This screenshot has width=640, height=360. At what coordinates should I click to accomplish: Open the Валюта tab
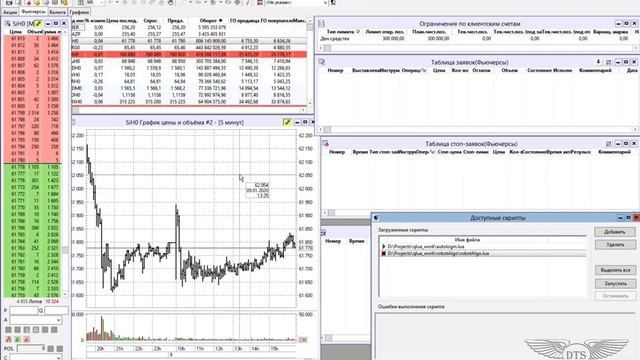[x=57, y=12]
